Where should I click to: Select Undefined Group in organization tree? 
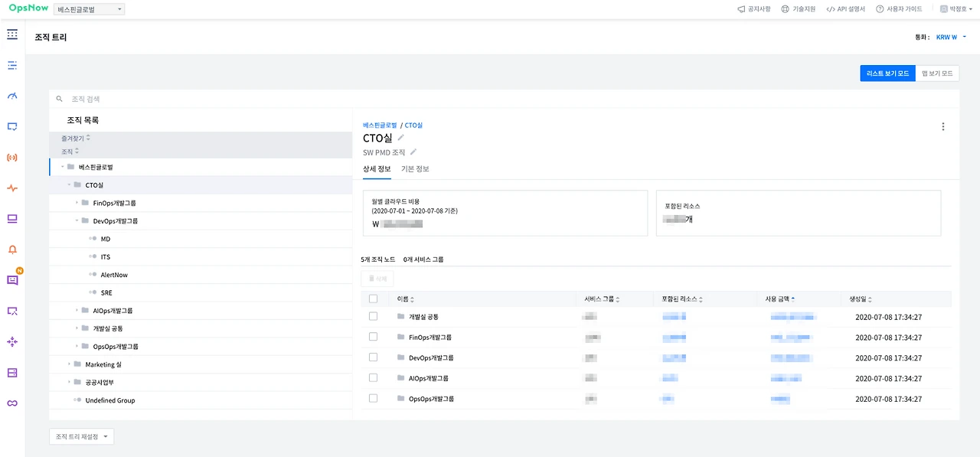[110, 400]
